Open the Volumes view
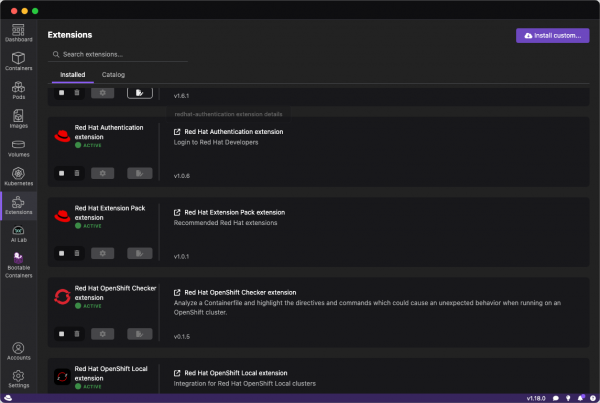 pyautogui.click(x=18, y=148)
